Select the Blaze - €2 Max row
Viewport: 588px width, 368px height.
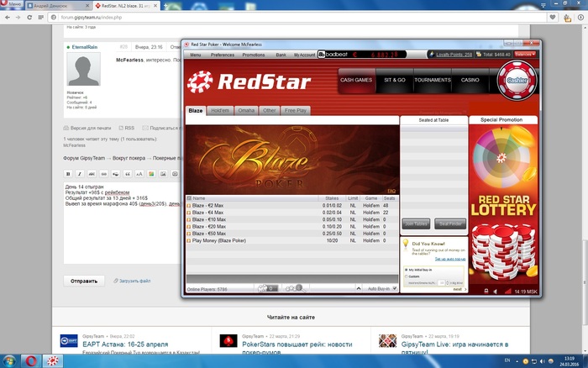pos(292,206)
